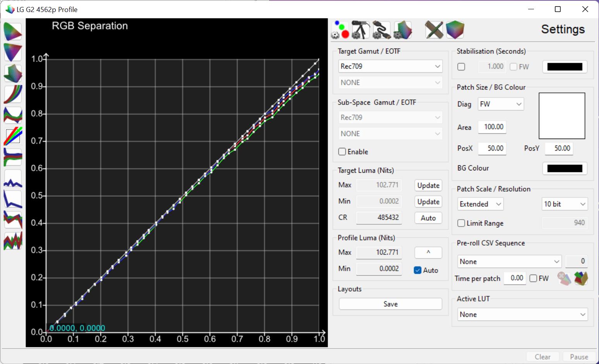Click the Profile Luma Min 0.0002 field
Image resolution: width=599 pixels, height=364 pixels.
[379, 269]
